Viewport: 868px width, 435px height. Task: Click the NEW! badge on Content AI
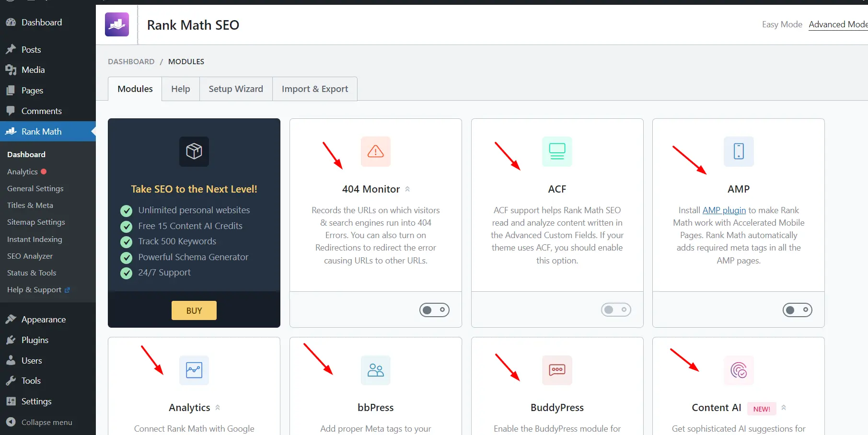coord(762,409)
